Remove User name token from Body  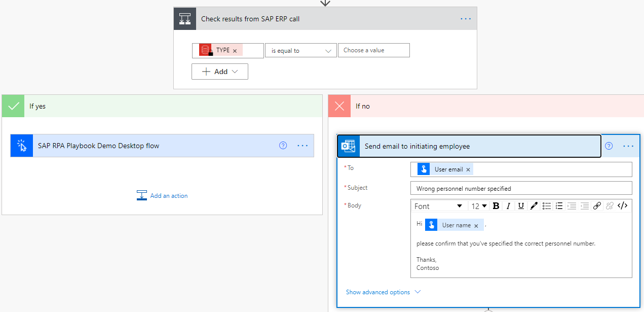click(x=476, y=226)
